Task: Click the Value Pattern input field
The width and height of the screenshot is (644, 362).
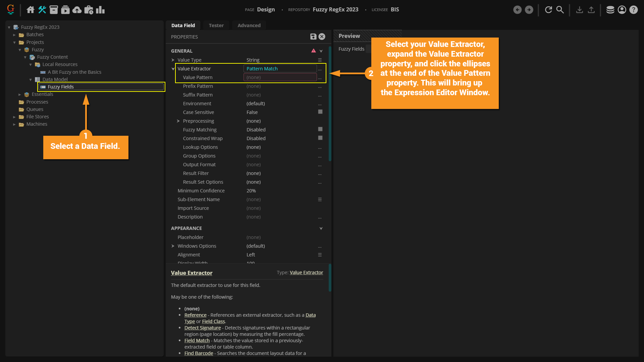Action: coord(280,77)
